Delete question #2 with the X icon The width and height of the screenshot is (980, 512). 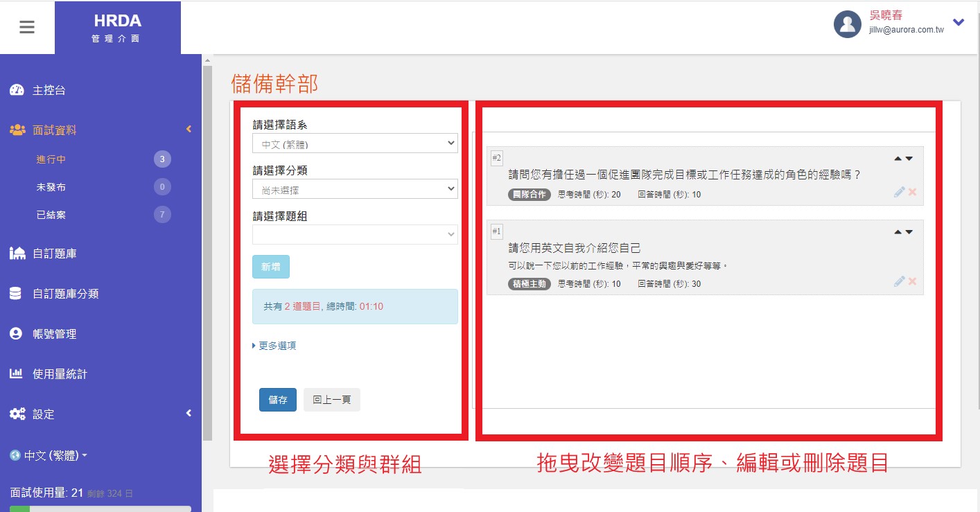point(912,192)
